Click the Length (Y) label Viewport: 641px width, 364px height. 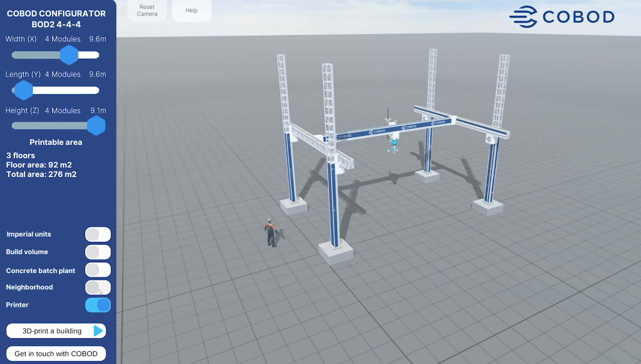[x=23, y=74]
